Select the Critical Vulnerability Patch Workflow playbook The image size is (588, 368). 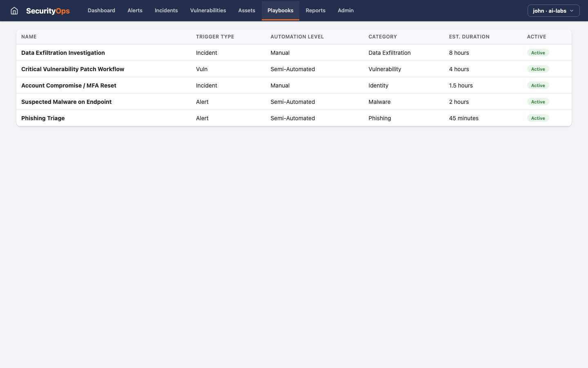pos(73,69)
